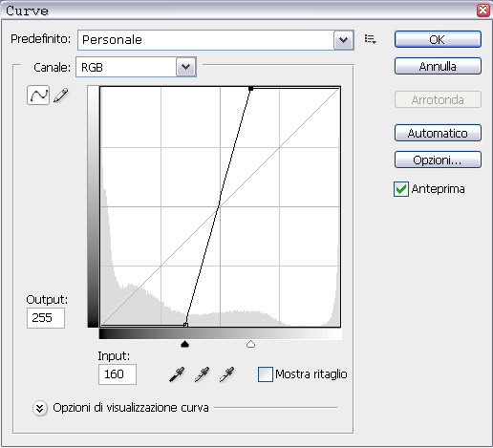Click the Automatico button

click(438, 133)
